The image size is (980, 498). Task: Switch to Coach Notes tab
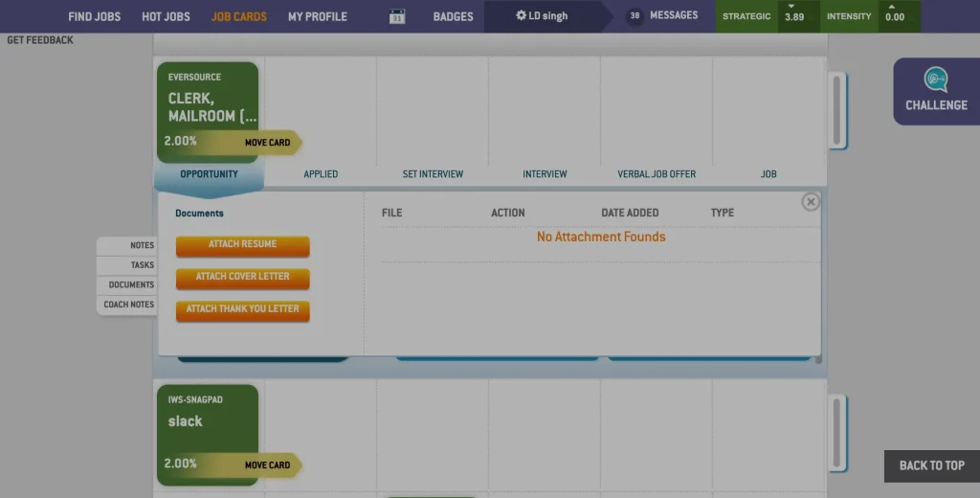[128, 305]
